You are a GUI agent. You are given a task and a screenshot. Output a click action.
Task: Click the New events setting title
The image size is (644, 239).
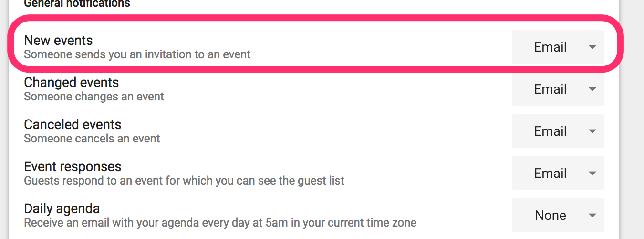pyautogui.click(x=58, y=41)
